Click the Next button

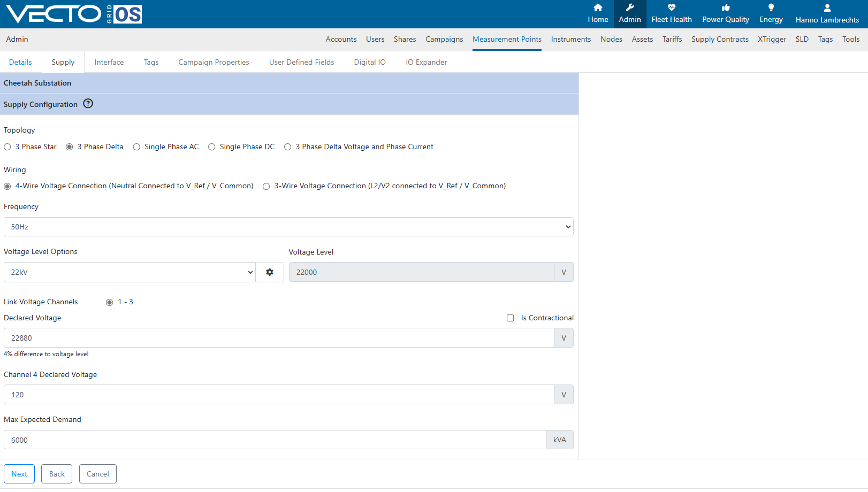click(x=19, y=474)
